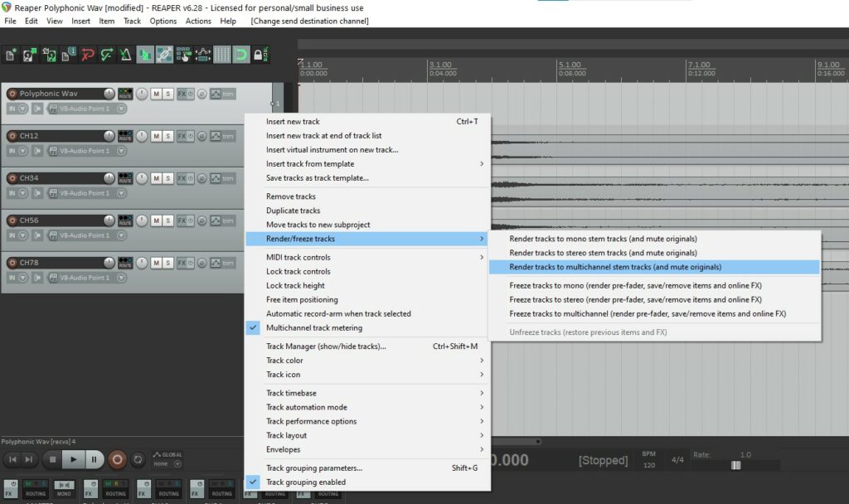
Task: Open envelope button on CH56 track
Action: click(216, 220)
